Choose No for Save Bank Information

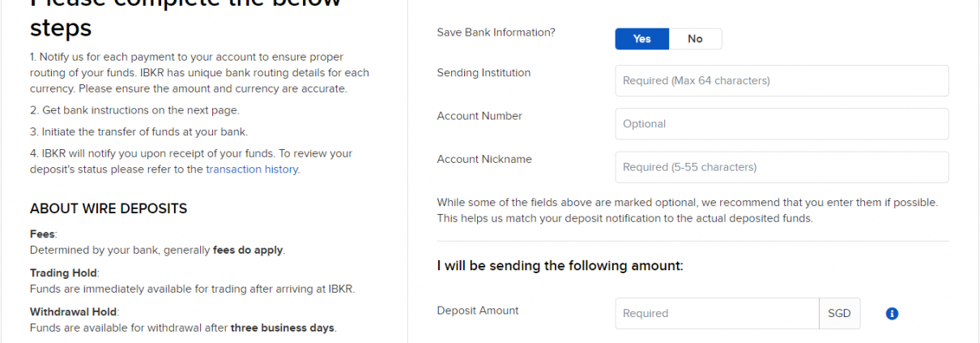(695, 39)
